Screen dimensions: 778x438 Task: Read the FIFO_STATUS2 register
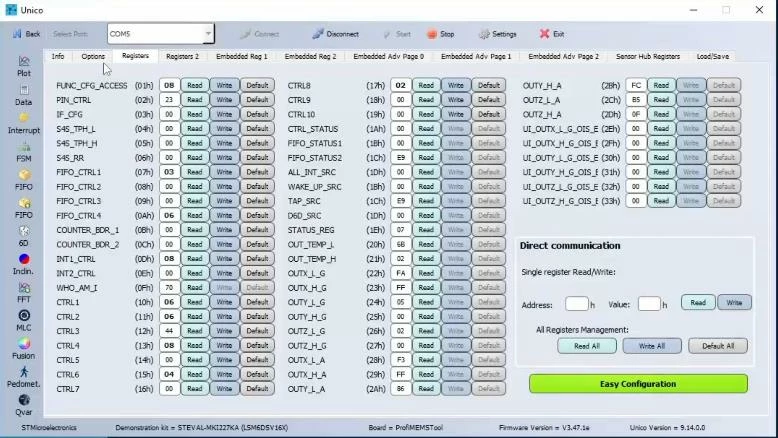pos(426,157)
